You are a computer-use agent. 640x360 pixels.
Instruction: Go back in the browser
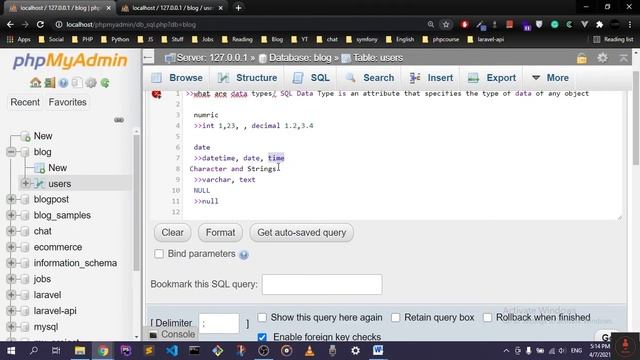(x=10, y=24)
